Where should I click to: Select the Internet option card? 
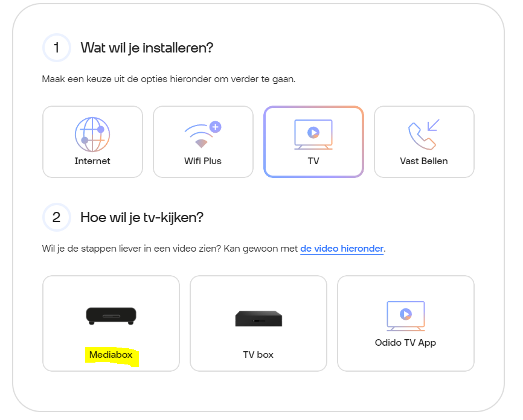(93, 142)
